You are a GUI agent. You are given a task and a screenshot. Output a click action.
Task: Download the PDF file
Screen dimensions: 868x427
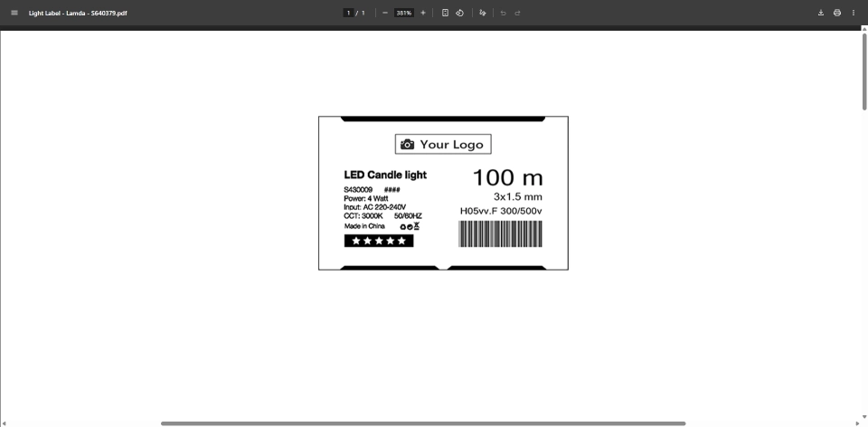click(821, 13)
